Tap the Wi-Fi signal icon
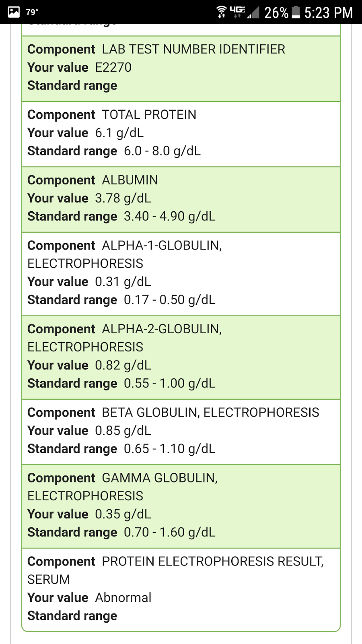This screenshot has height=644, width=362. click(x=221, y=12)
